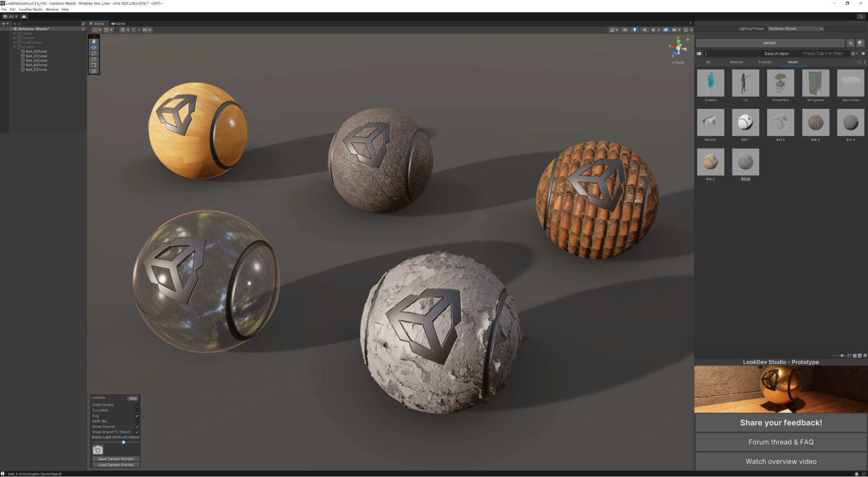This screenshot has height=477, width=868.
Task: Select the Scale tool
Action: [x=94, y=59]
